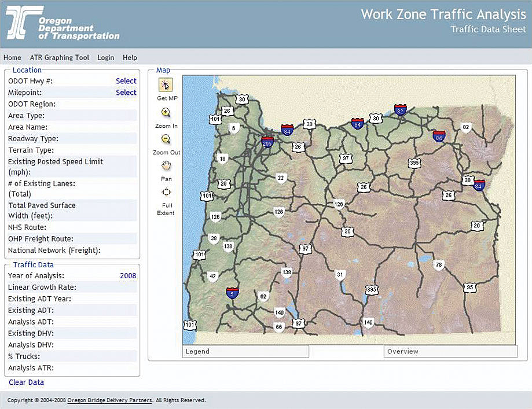Click the Linear Growth Rate label
The image size is (532, 409).
[x=42, y=288]
